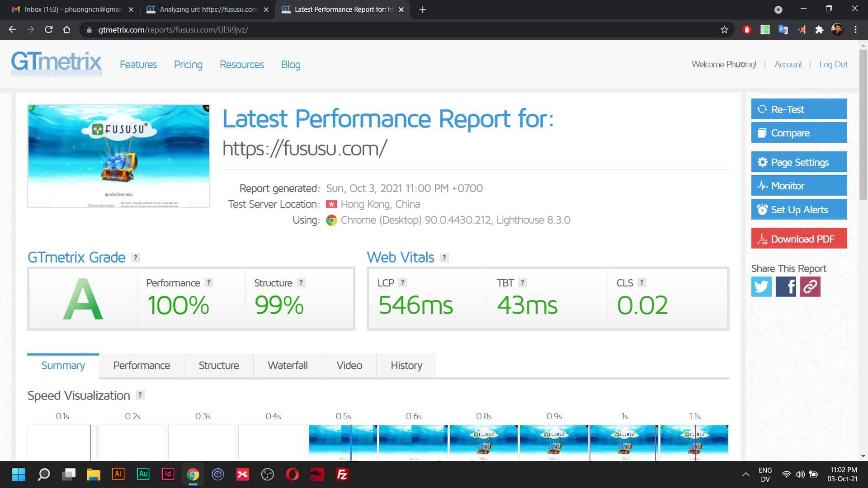The width and height of the screenshot is (868, 488).
Task: Open Speed Visualization help icon
Action: coord(140,394)
